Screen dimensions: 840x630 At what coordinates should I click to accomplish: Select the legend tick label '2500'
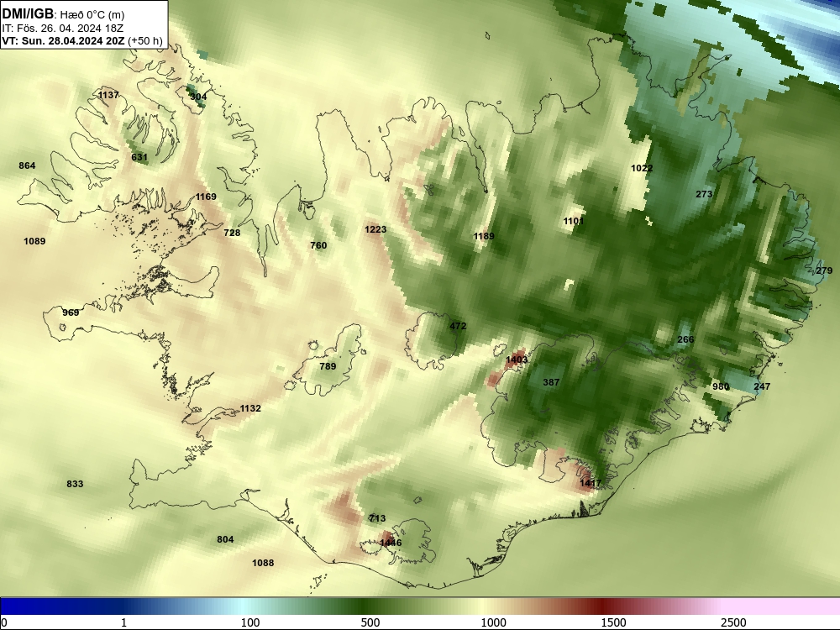coord(733,622)
